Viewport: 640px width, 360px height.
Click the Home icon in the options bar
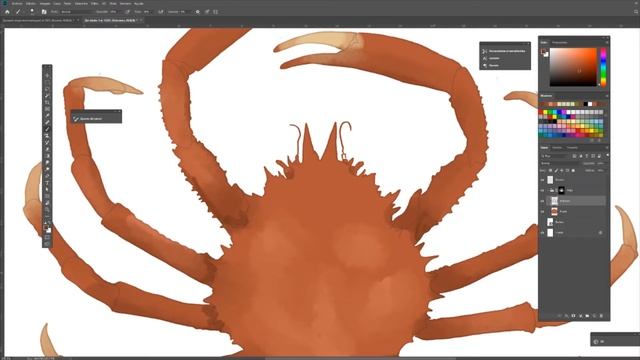7,12
